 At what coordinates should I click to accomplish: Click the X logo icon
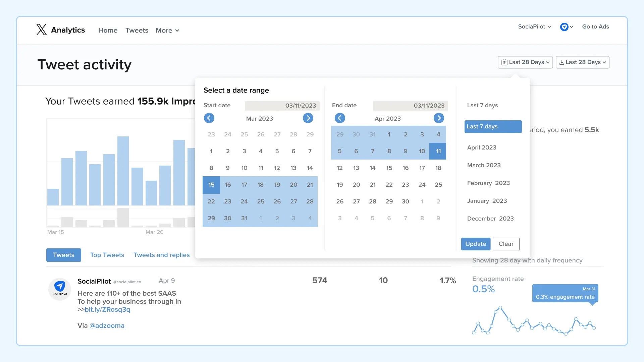pyautogui.click(x=42, y=30)
